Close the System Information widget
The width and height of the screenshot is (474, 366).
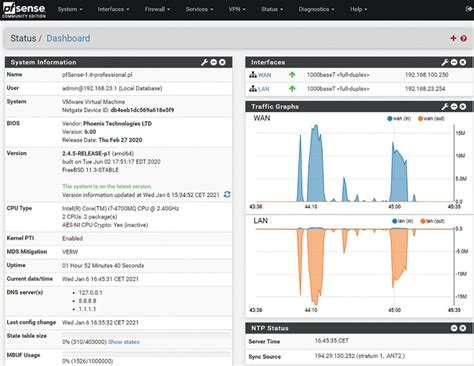[x=222, y=62]
